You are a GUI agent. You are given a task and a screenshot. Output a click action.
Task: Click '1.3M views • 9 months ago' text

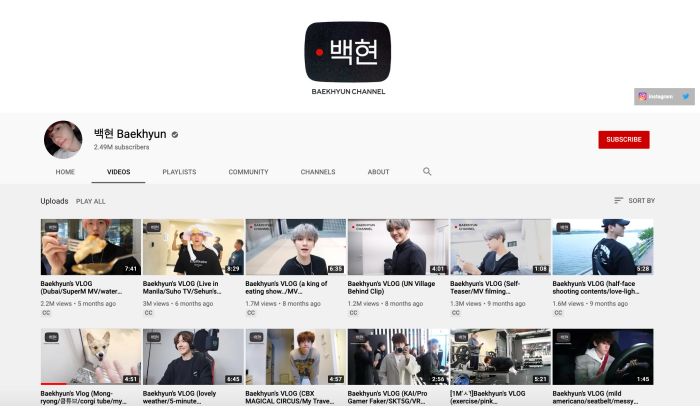pyautogui.click(x=488, y=303)
